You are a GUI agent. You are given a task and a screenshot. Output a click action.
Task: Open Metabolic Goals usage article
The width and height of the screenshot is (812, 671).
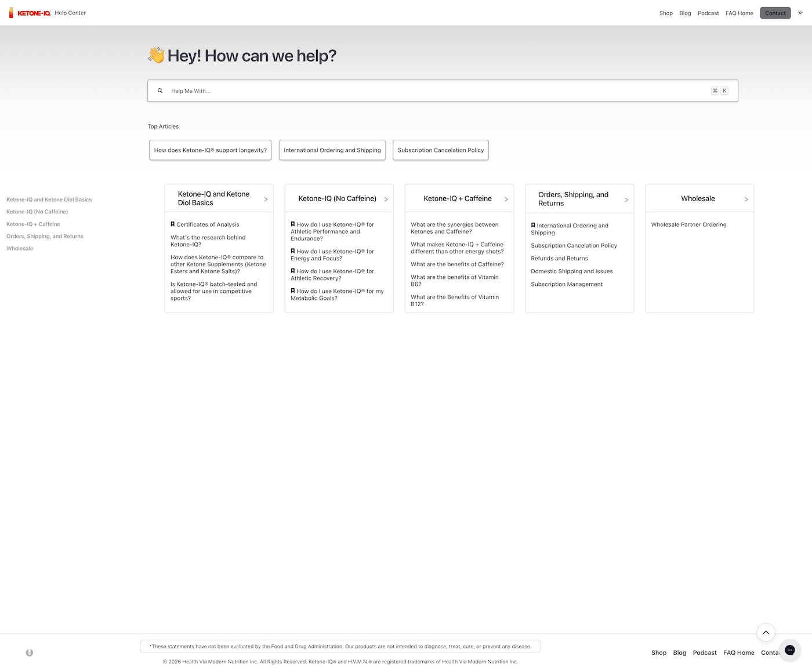[337, 294]
